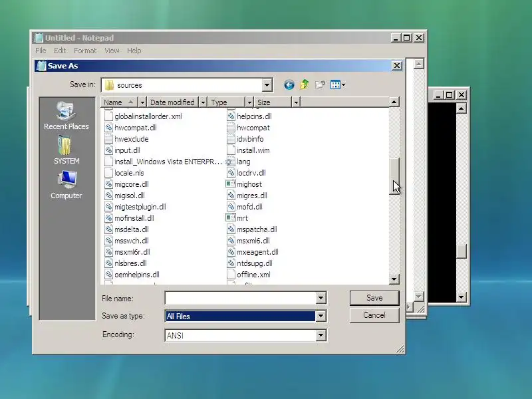Click the folder icon in Save in box
The height and width of the screenshot is (399, 532).
point(109,85)
